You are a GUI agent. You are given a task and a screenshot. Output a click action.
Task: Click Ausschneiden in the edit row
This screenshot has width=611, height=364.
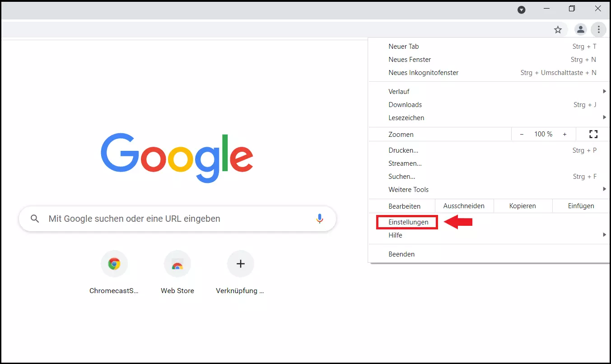tap(464, 206)
